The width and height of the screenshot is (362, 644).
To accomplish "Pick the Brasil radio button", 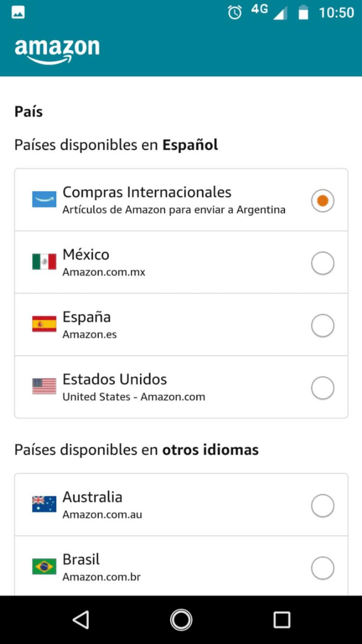I will click(x=323, y=568).
